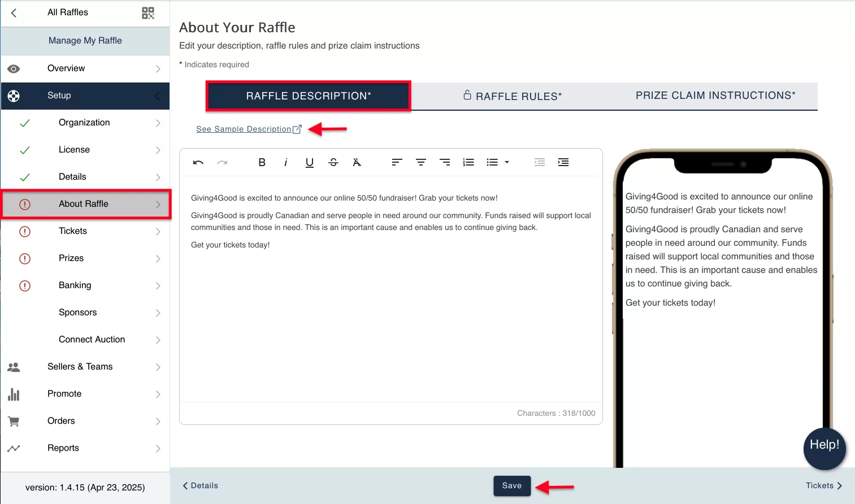
Task: Open Connect Auction in sidebar
Action: (85, 340)
